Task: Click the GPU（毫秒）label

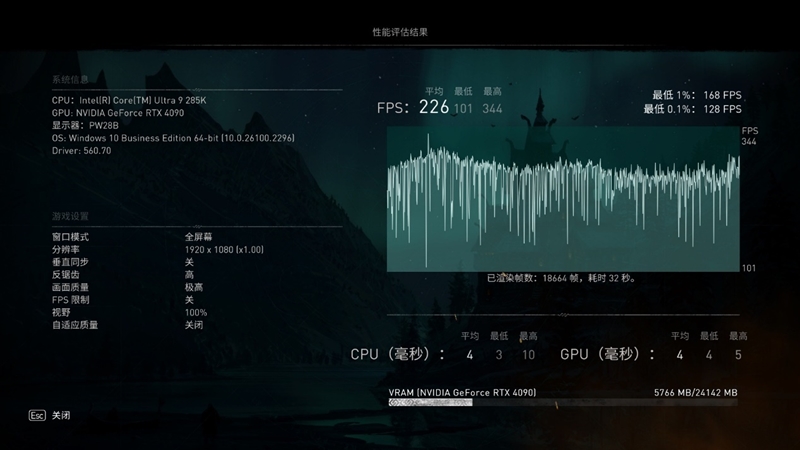Action: [x=607, y=354]
